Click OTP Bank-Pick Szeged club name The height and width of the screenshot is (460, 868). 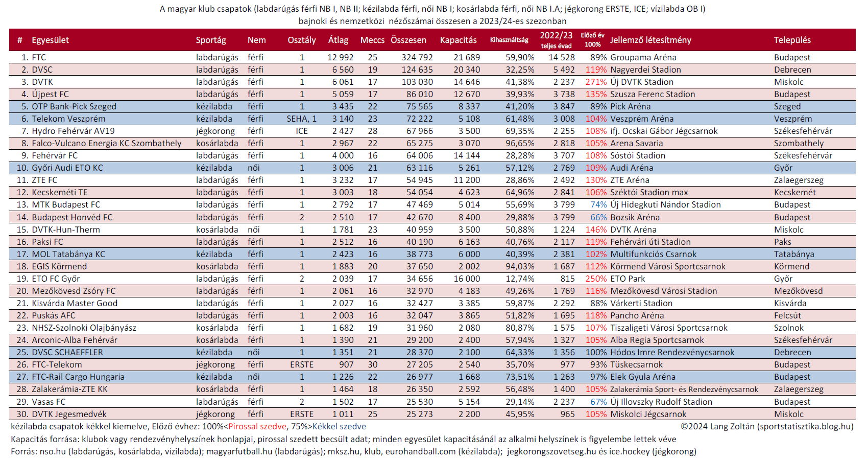click(x=74, y=106)
